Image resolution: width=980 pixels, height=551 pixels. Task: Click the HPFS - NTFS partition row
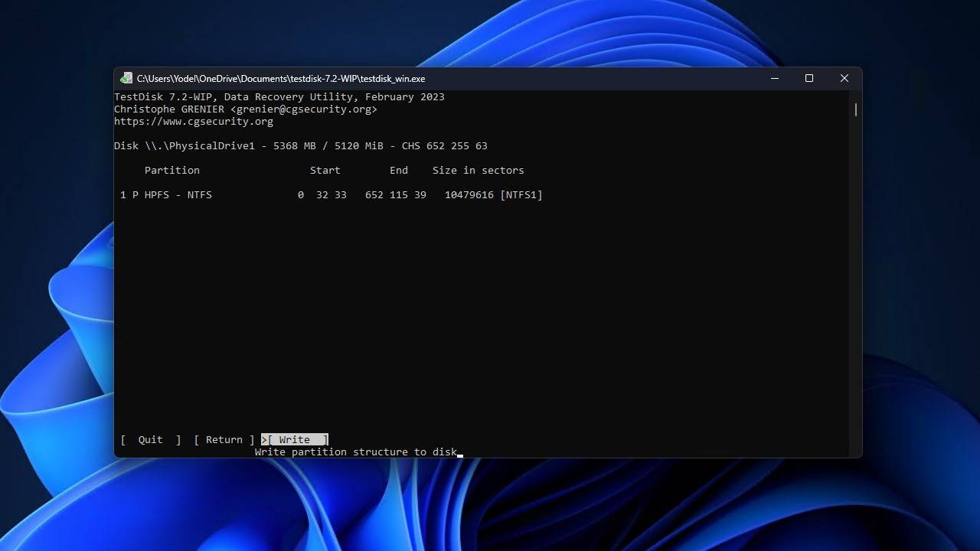[331, 195]
